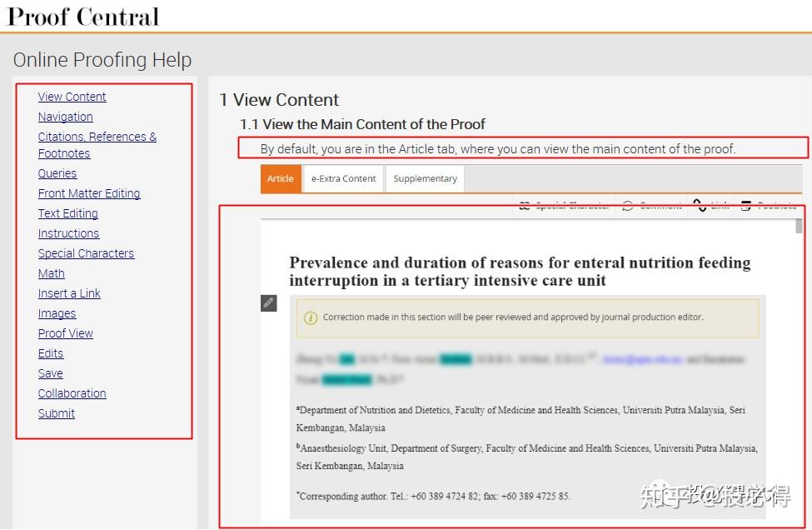Image resolution: width=812 pixels, height=530 pixels.
Task: Open the Navigation help topic
Action: click(x=65, y=116)
